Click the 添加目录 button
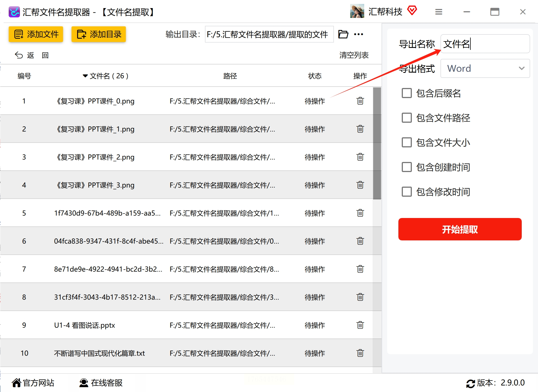The image size is (538, 392). click(99, 34)
